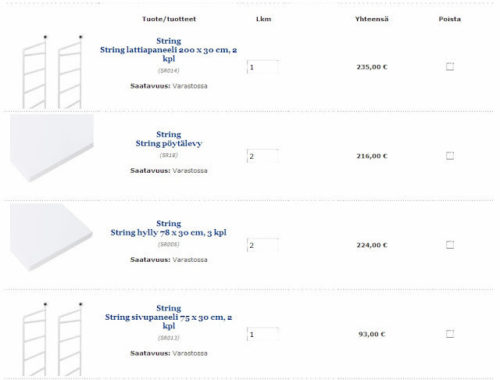
Task: Click the quantity field for String pöytälevy
Action: pyautogui.click(x=263, y=156)
